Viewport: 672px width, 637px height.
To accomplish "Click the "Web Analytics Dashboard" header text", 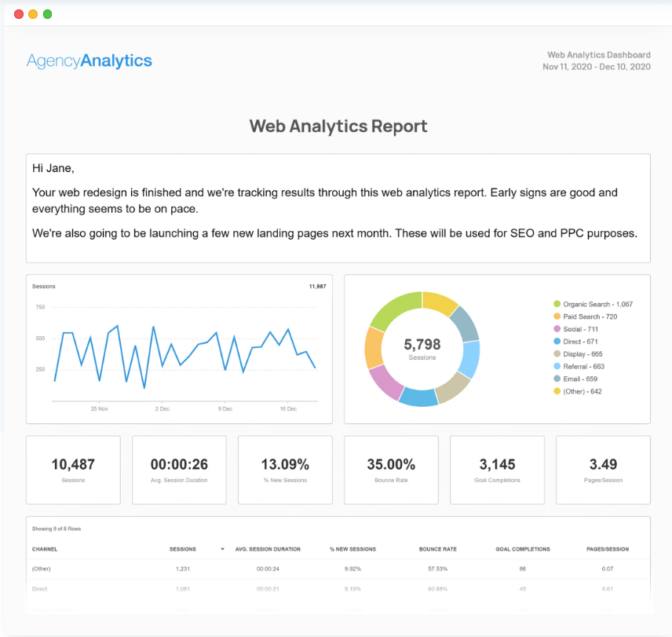I will 599,55.
